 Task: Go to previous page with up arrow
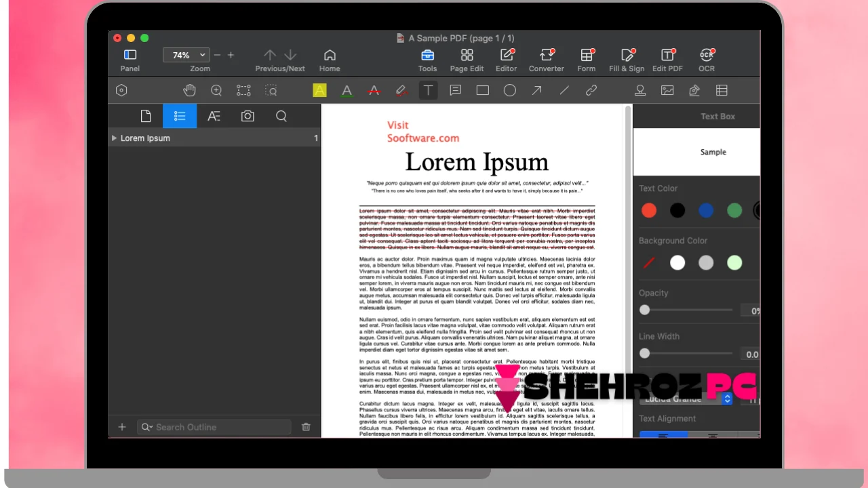click(270, 55)
